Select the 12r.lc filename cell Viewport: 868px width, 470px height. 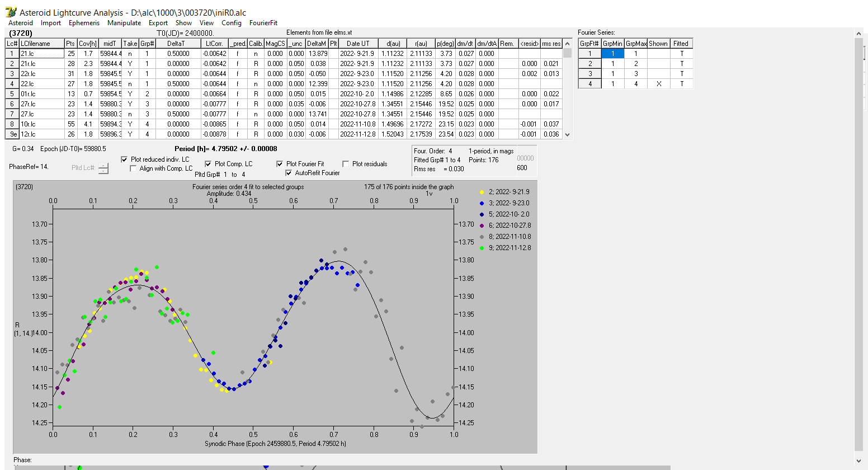[41, 134]
